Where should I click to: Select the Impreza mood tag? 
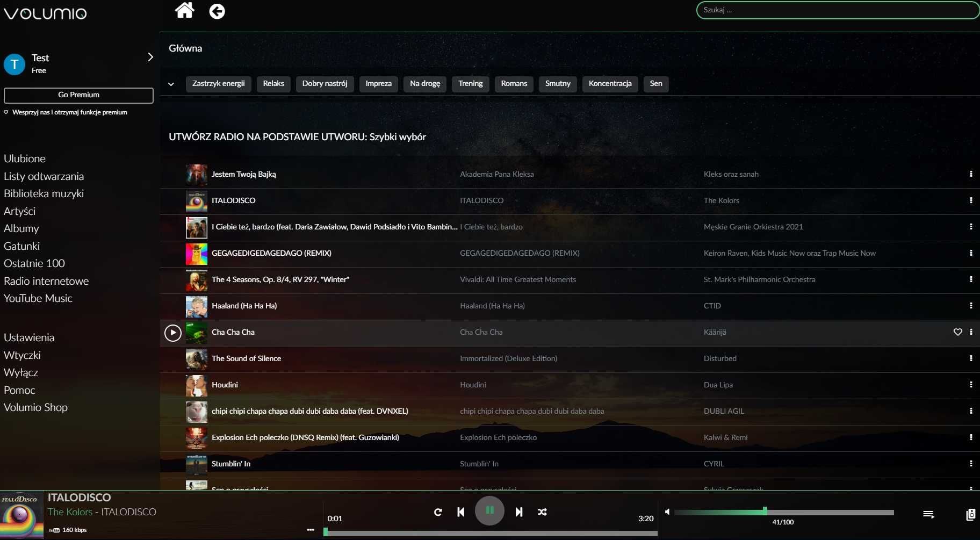pos(378,84)
